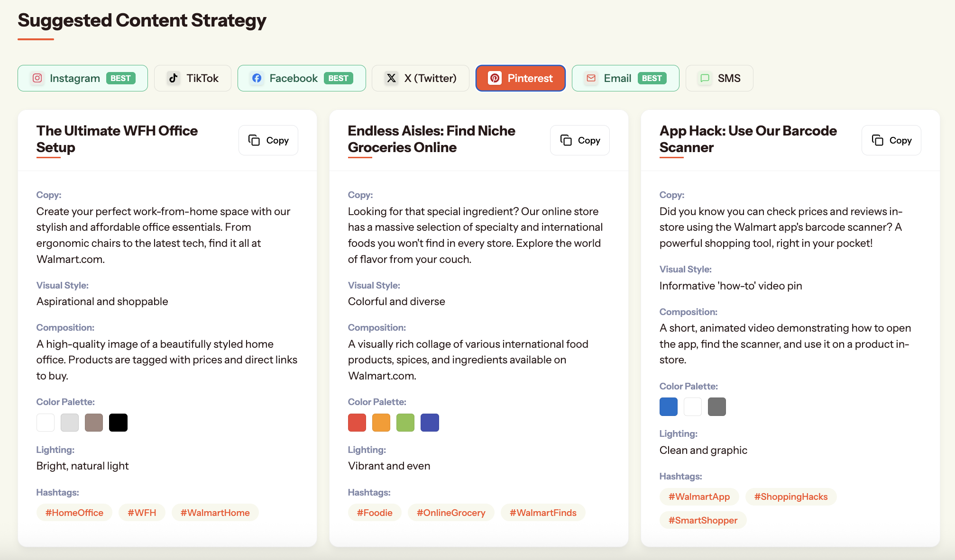The width and height of the screenshot is (955, 560).
Task: Click the Facebook logo icon
Action: pyautogui.click(x=257, y=78)
